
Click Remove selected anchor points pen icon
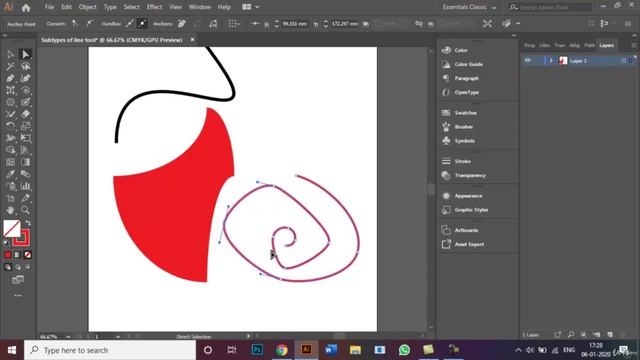(x=182, y=24)
